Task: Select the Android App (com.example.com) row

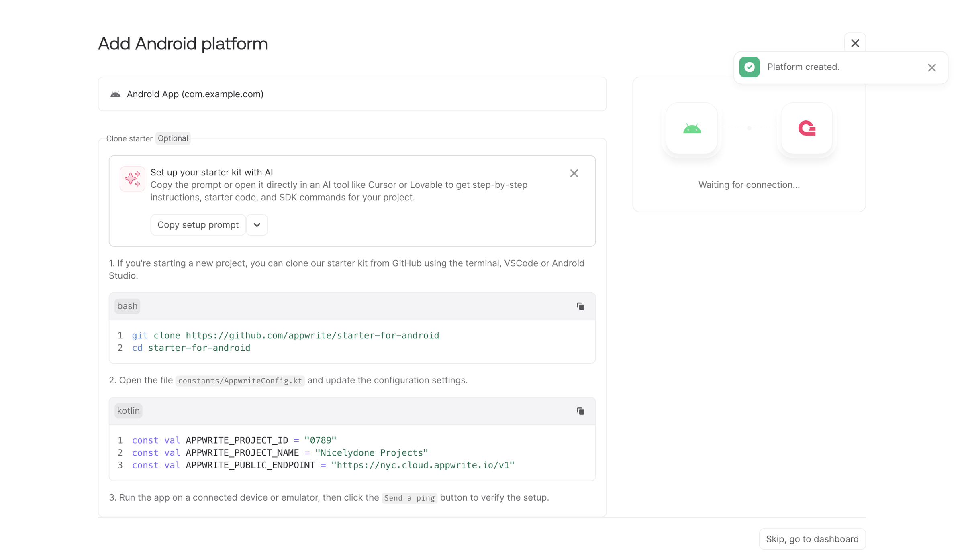Action: pos(352,94)
